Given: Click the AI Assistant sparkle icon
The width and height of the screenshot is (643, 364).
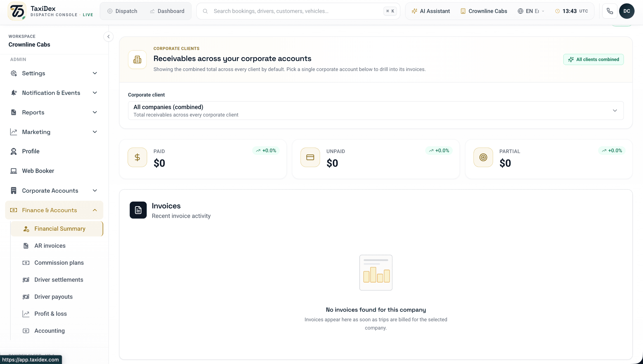Looking at the screenshot, I should [x=414, y=11].
